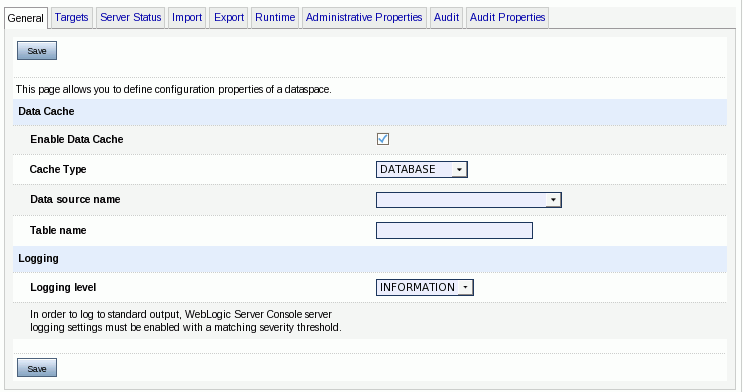This screenshot has height=392, width=743.
Task: Open the Targets tab
Action: (x=71, y=18)
